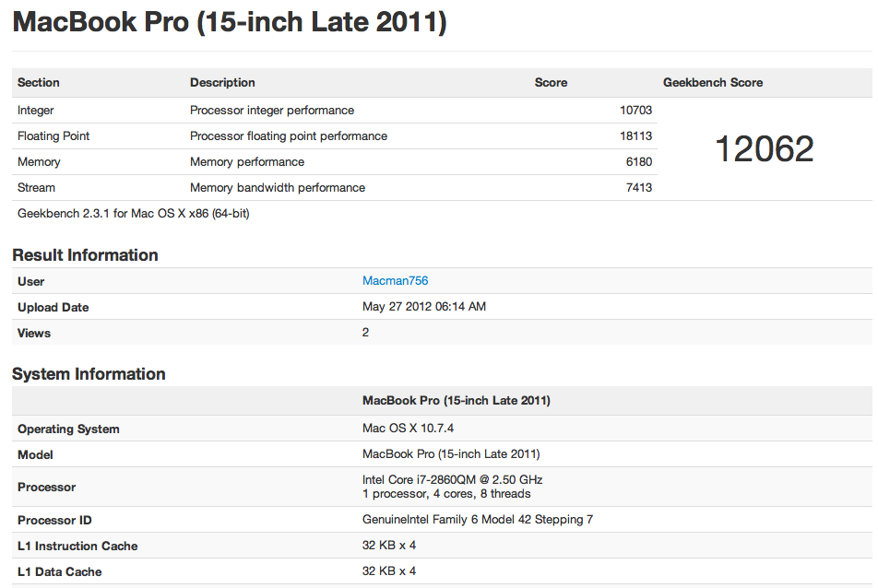
Task: Select the Model value MacBook Pro (15-inch Late 2011)
Action: (451, 453)
